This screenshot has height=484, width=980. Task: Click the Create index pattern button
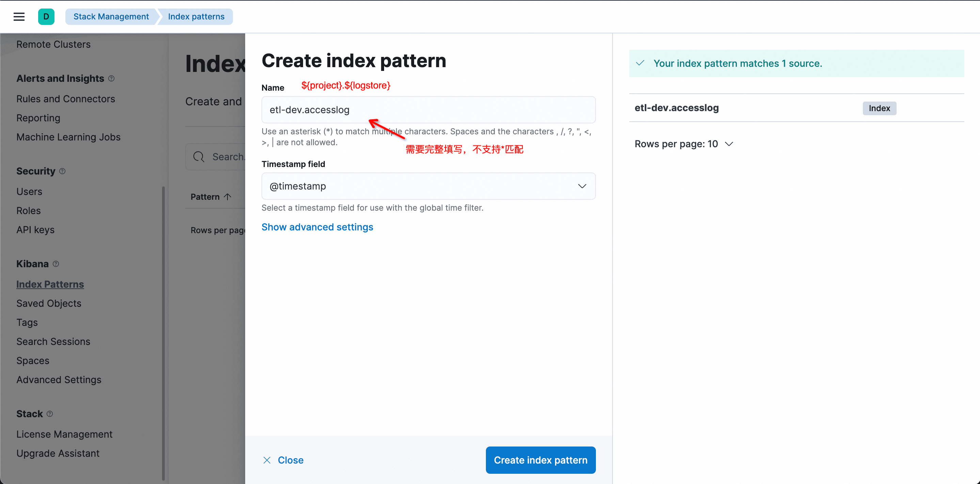(x=540, y=460)
